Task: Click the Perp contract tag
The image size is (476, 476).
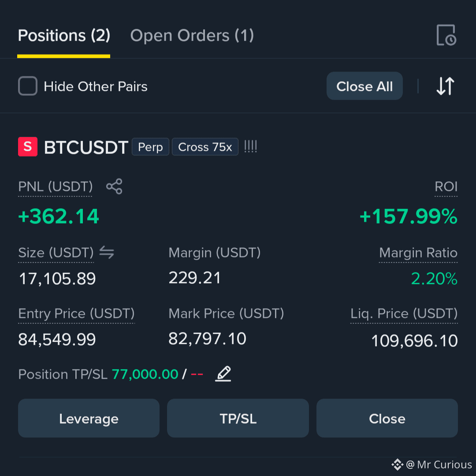Action: (150, 147)
